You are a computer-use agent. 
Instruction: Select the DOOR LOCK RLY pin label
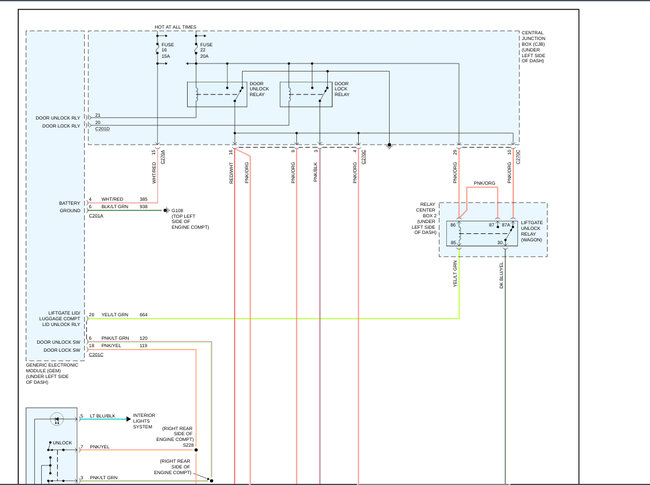[61, 126]
